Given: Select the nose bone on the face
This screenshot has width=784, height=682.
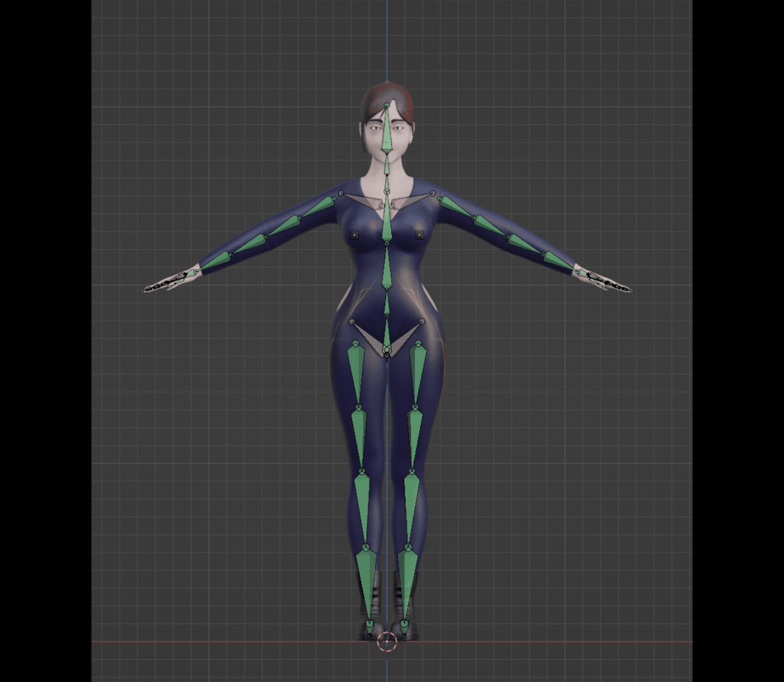Looking at the screenshot, I should click(x=389, y=147).
